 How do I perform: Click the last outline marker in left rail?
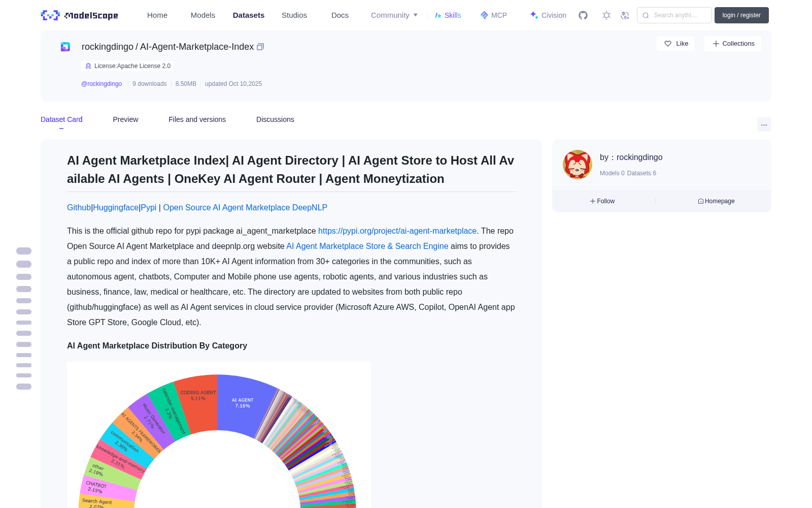24,387
